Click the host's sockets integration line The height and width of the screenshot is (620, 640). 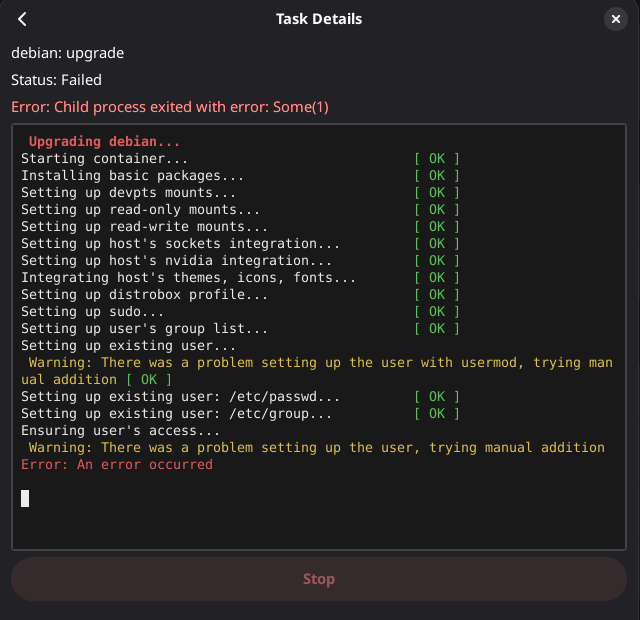click(x=180, y=244)
